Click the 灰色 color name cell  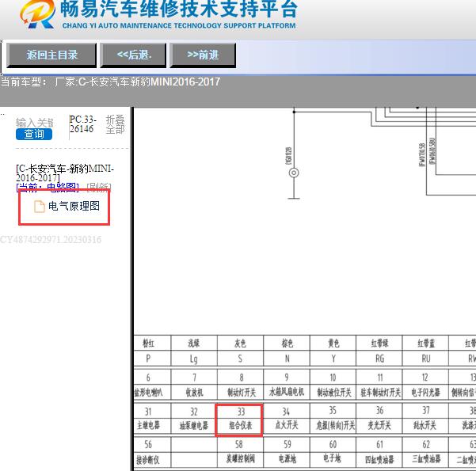point(240,344)
